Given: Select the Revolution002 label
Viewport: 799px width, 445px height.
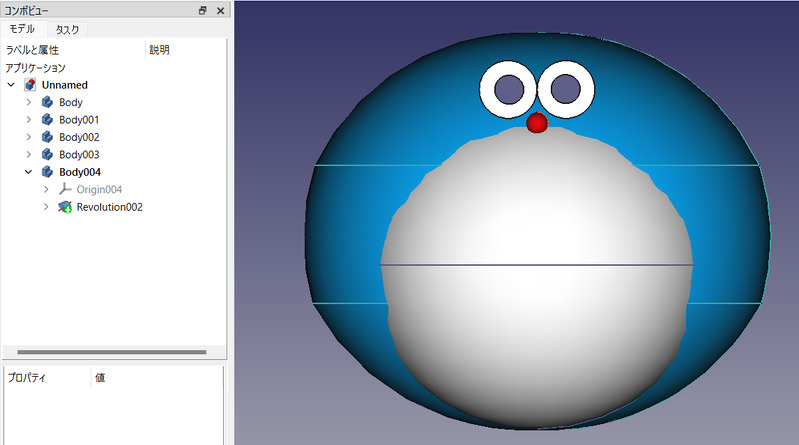Looking at the screenshot, I should 110,207.
